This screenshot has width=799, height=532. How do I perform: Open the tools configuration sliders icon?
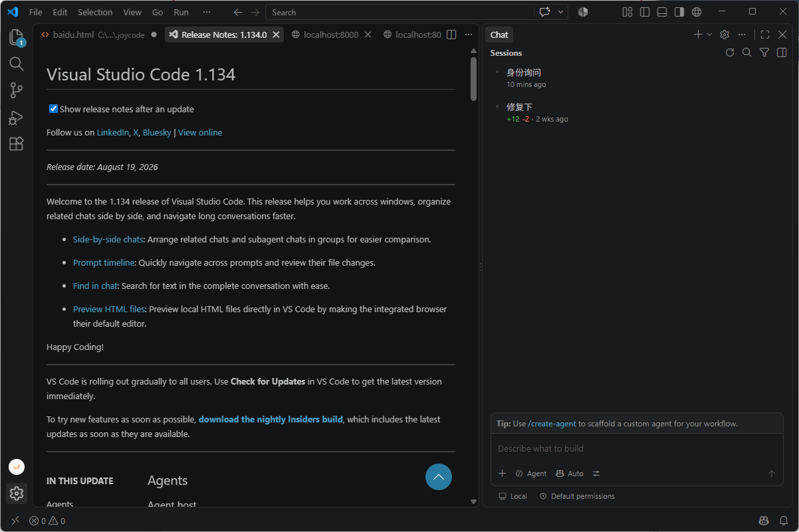[x=596, y=474]
